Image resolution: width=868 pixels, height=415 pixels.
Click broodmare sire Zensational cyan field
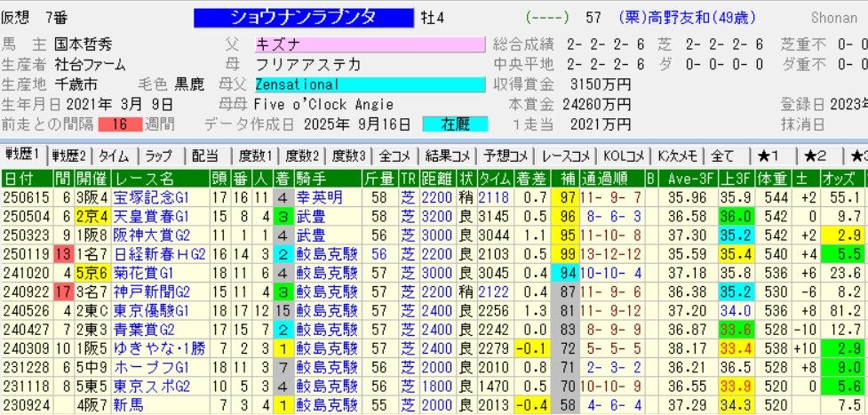click(369, 84)
